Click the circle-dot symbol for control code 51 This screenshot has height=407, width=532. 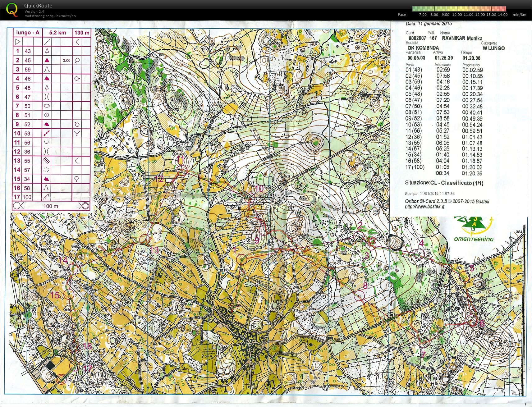coord(47,115)
